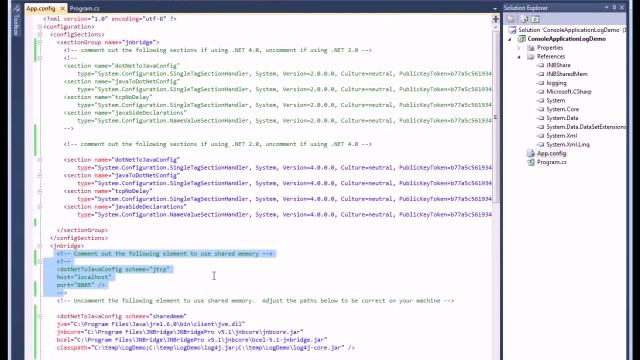Click the System reference icon
Image resolution: width=640 pixels, height=360 pixels.
tap(540, 100)
